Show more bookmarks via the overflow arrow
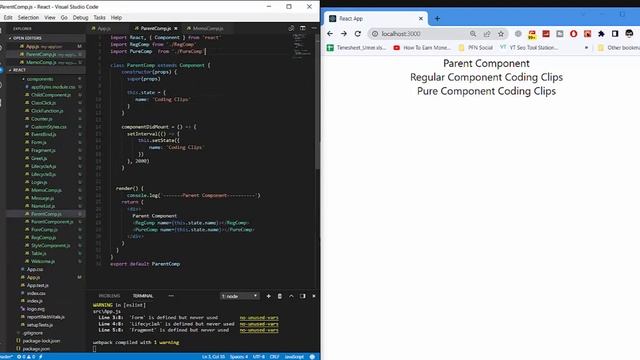The height and width of the screenshot is (360, 640). tap(587, 48)
